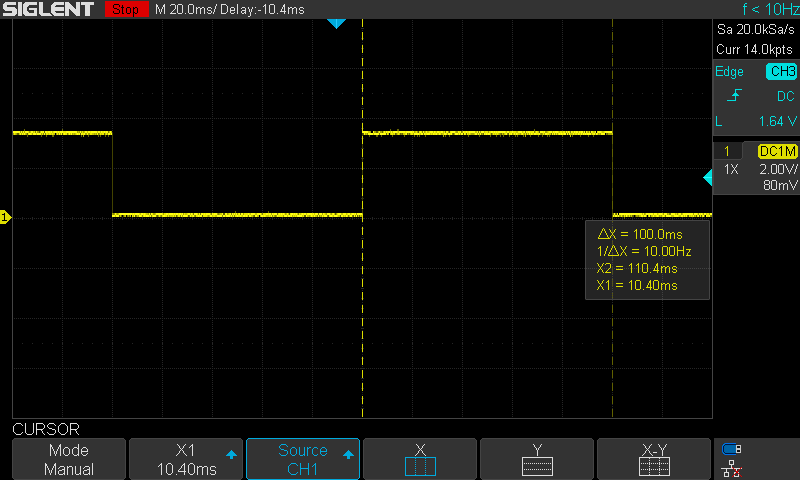Click the LAN network disconnected icon
Screen dimensions: 800x480
click(732, 469)
